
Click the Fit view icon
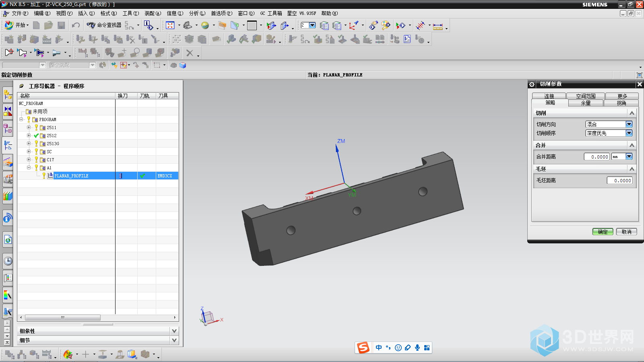pyautogui.click(x=170, y=25)
